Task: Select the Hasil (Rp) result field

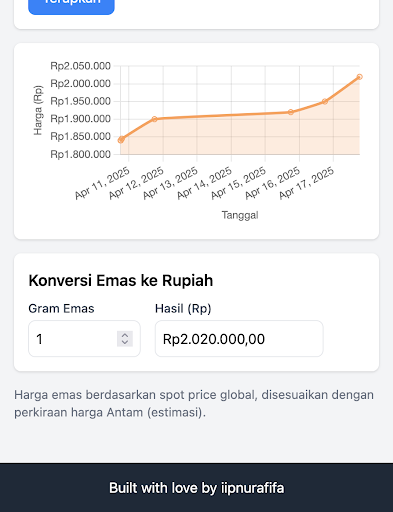Action: pos(239,339)
